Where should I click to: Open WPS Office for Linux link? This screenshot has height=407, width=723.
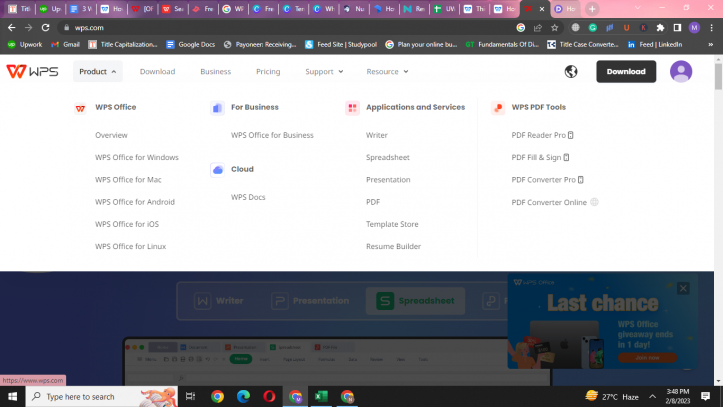[130, 246]
